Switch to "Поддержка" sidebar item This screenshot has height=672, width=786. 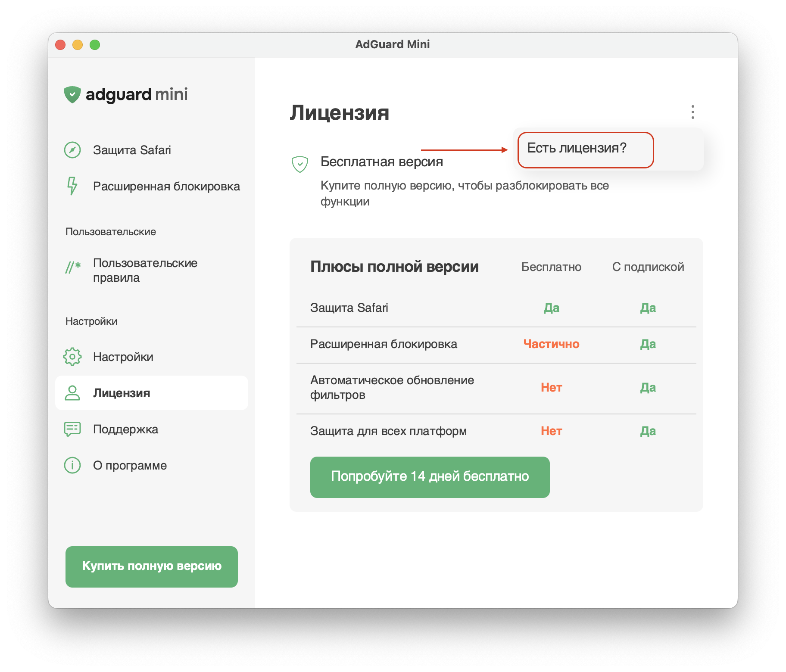point(125,429)
